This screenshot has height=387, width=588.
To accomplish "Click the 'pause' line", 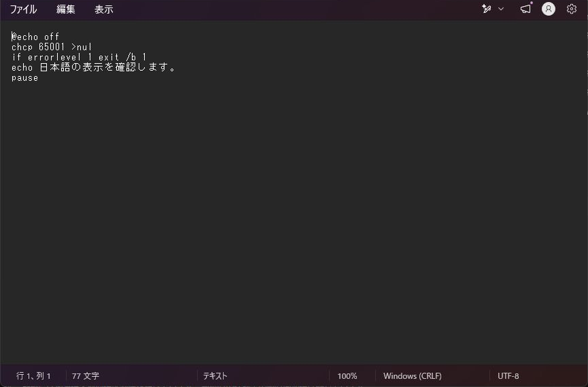I will pyautogui.click(x=24, y=78).
